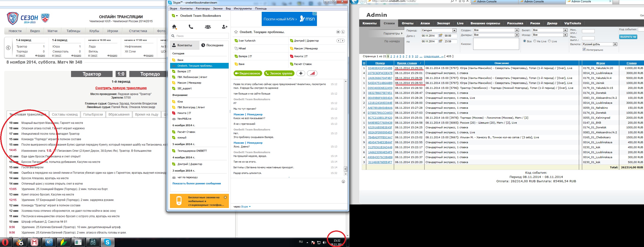The height and width of the screenshot is (247, 644).
Task: Open 'Составы команд' tab on KHL page
Action: (x=65, y=114)
